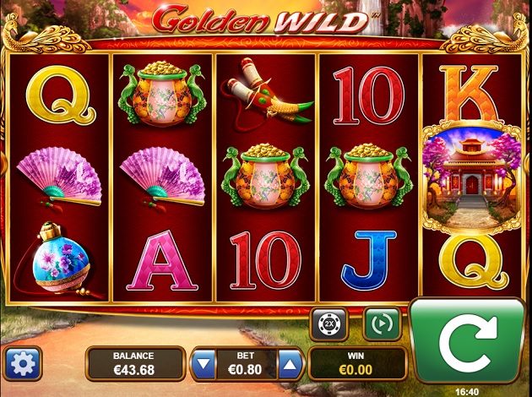Viewport: 532px width, 397px height.
Task: Click the win amount display
Action: 357,364
